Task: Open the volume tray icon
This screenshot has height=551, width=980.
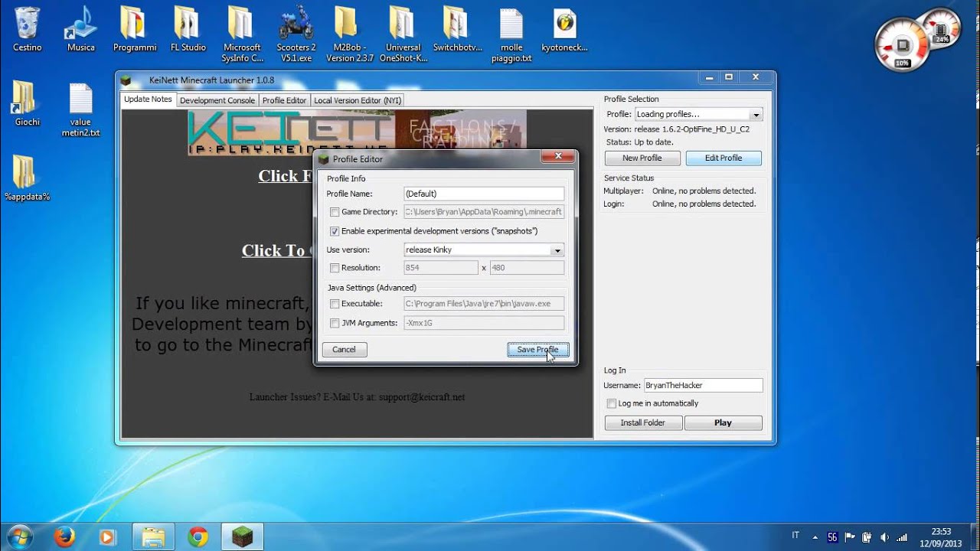Action: [x=884, y=537]
